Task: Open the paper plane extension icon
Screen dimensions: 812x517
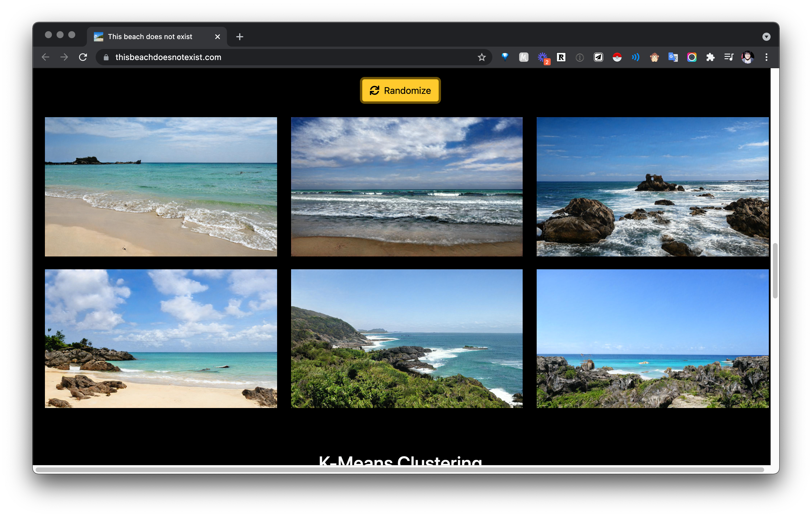Action: point(598,57)
